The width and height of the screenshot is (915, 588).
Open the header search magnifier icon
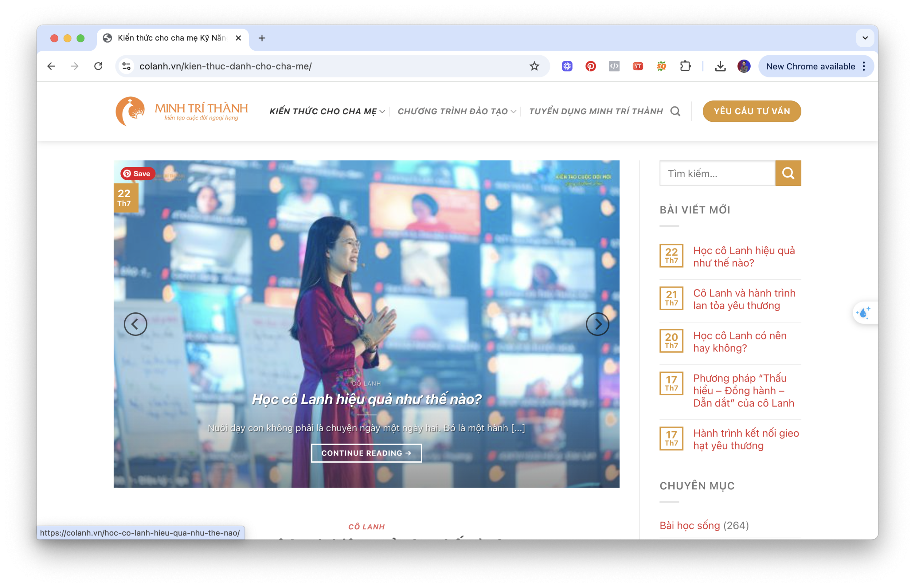point(675,111)
